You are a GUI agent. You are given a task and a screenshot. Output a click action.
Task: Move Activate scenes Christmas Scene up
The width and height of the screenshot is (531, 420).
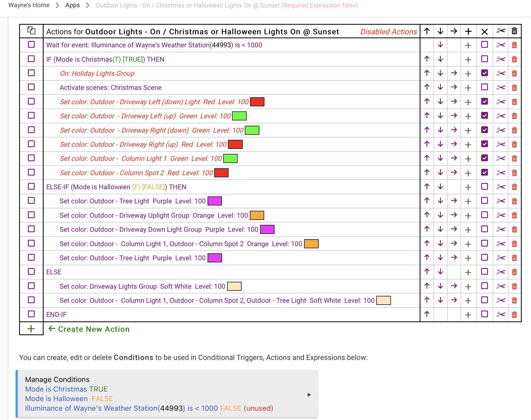(427, 87)
